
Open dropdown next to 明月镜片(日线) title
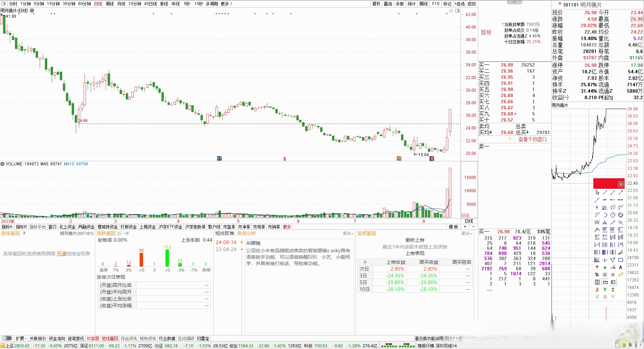tap(32, 11)
